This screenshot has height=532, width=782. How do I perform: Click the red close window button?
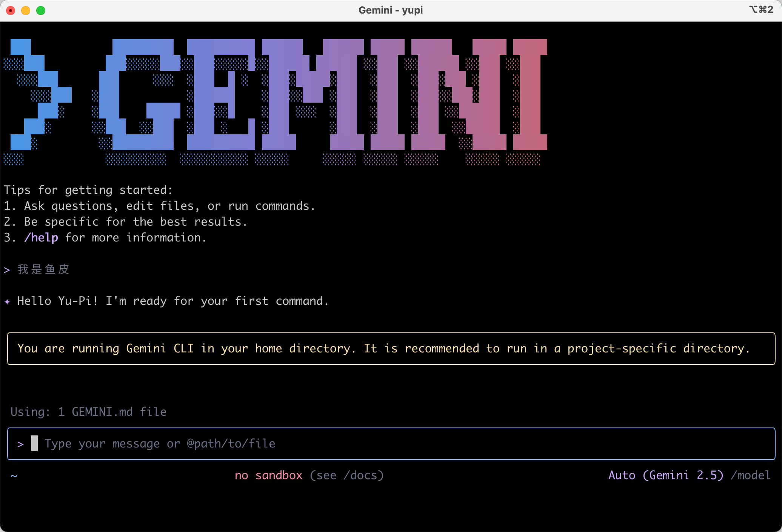[11, 10]
